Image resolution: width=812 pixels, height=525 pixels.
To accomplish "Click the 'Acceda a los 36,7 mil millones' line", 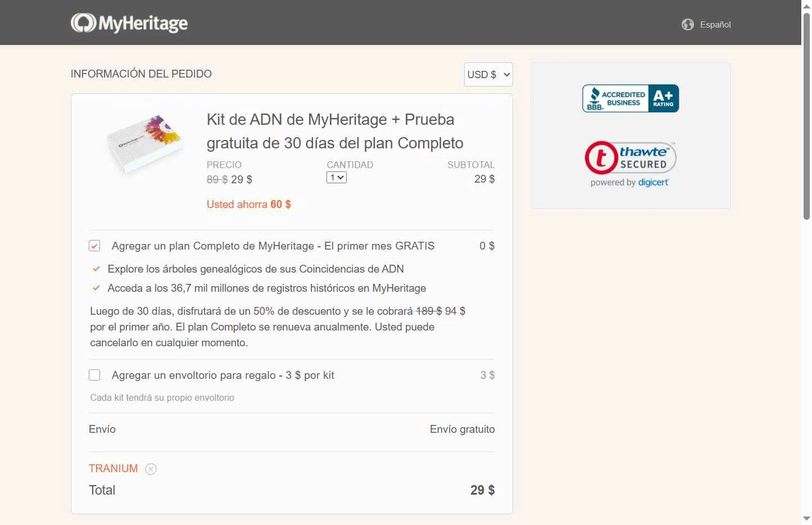I will (x=267, y=288).
